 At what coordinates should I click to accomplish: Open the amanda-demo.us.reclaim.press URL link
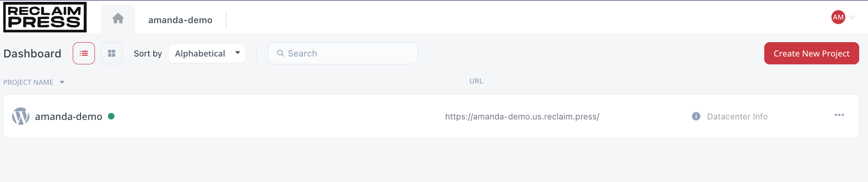[522, 117]
